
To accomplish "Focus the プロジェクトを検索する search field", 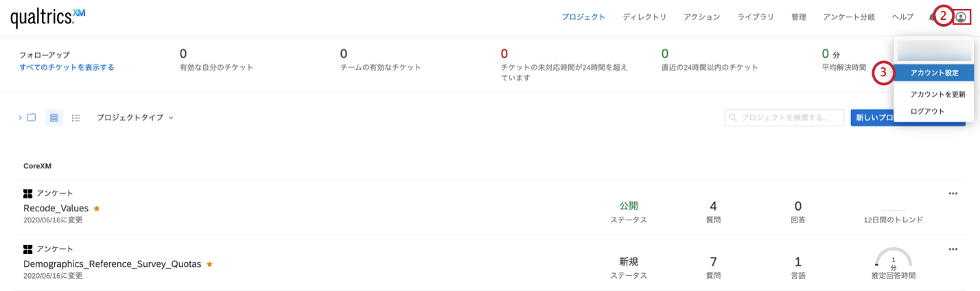I will pyautogui.click(x=784, y=117).
